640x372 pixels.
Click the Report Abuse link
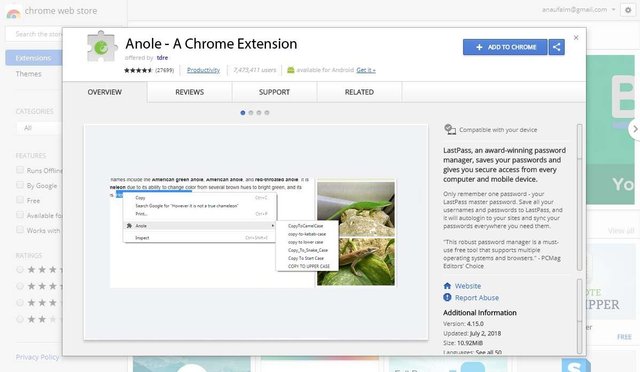tap(477, 298)
